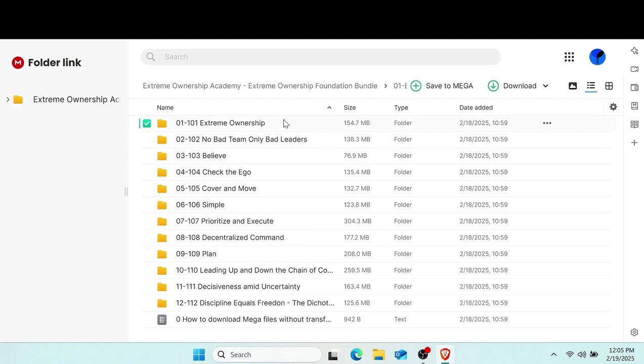
Task: Click text file icon of How to download
Action: [162, 320]
